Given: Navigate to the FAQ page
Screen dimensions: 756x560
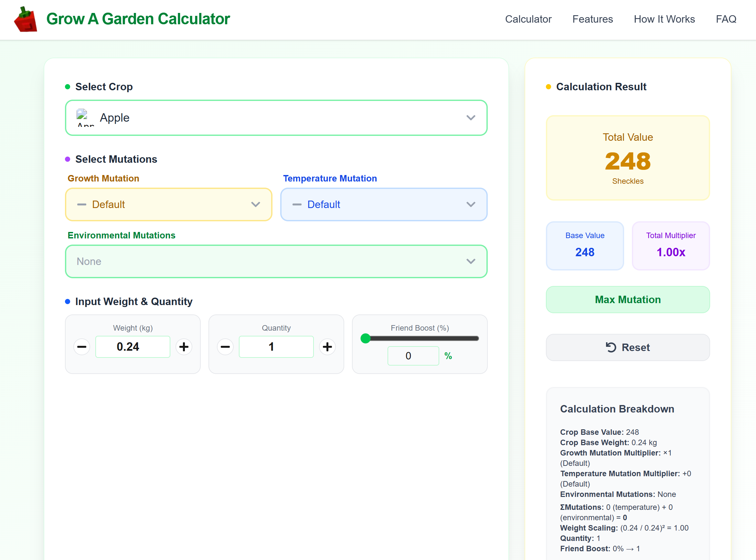Looking at the screenshot, I should point(726,19).
